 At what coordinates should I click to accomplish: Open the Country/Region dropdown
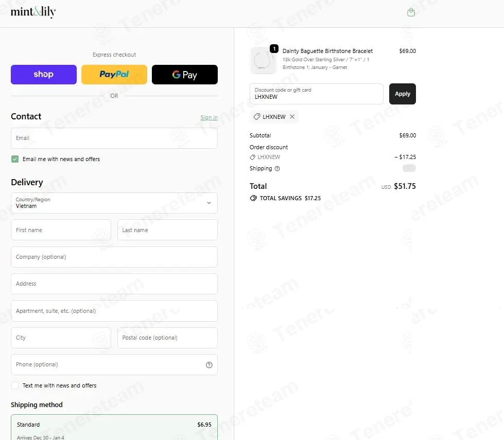[x=114, y=203]
